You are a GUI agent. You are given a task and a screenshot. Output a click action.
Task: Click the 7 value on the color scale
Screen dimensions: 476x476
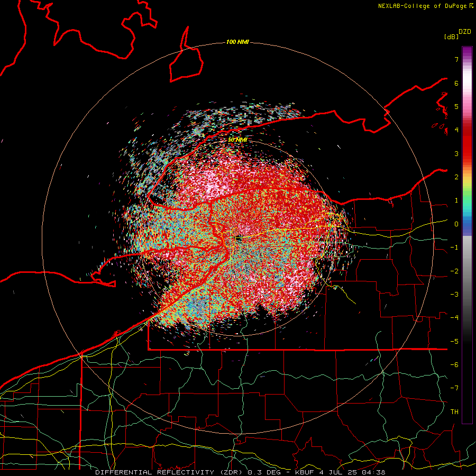click(456, 59)
